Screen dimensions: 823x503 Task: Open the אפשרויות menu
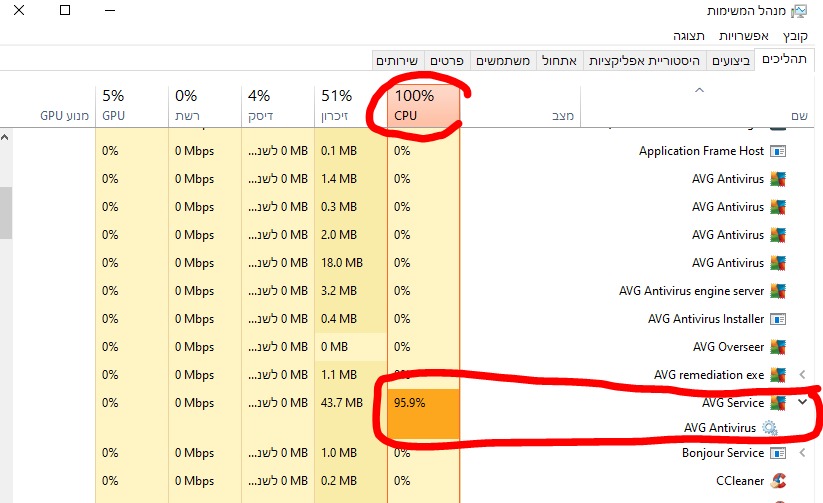[744, 36]
